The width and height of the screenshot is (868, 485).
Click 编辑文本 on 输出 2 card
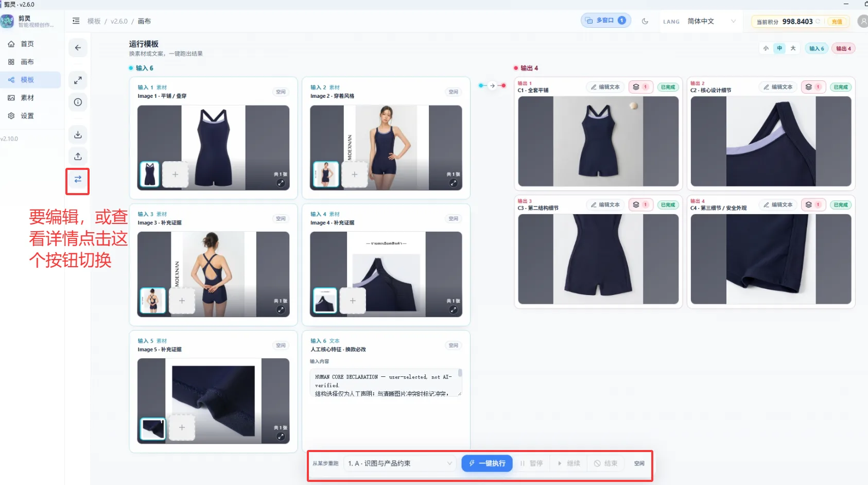777,87
